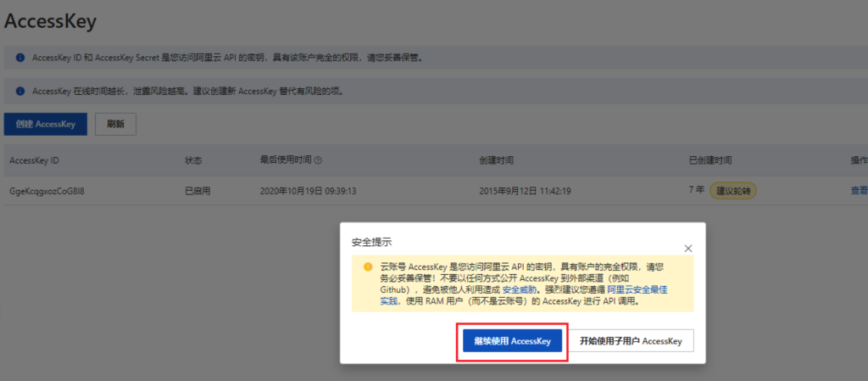Click the 状态 column header

click(x=193, y=160)
